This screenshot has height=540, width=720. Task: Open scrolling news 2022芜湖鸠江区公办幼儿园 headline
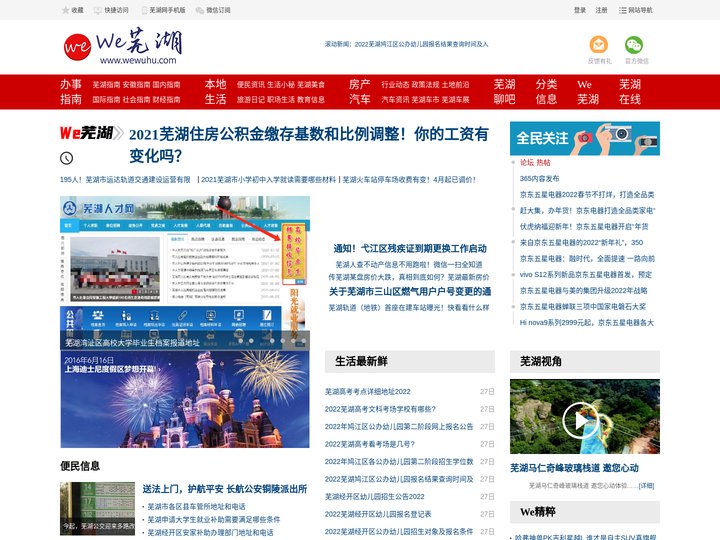422,45
